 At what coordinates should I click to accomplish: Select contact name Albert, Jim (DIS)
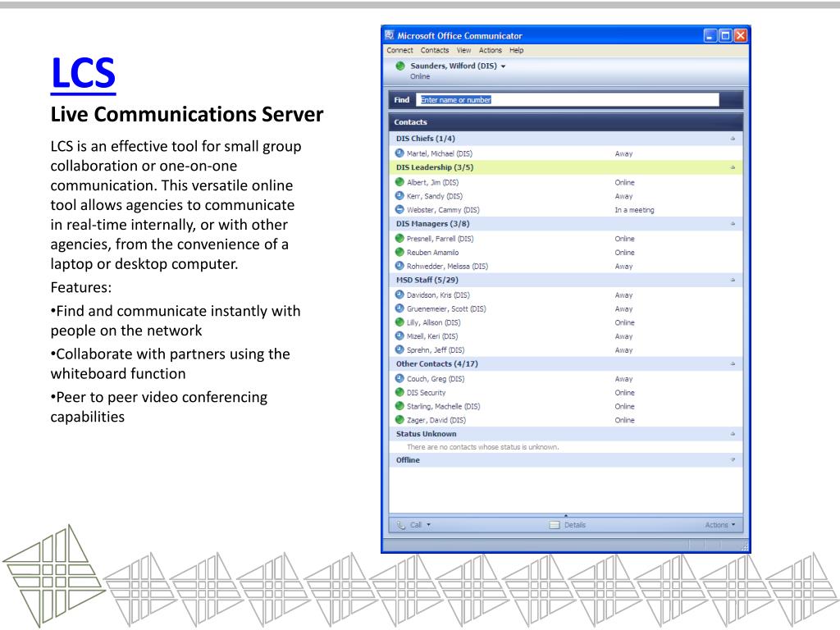[432, 183]
